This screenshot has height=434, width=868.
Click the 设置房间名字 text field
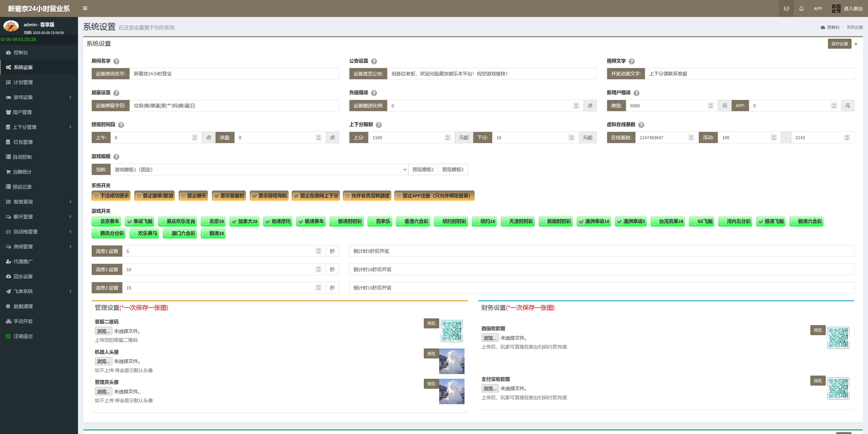pyautogui.click(x=234, y=74)
